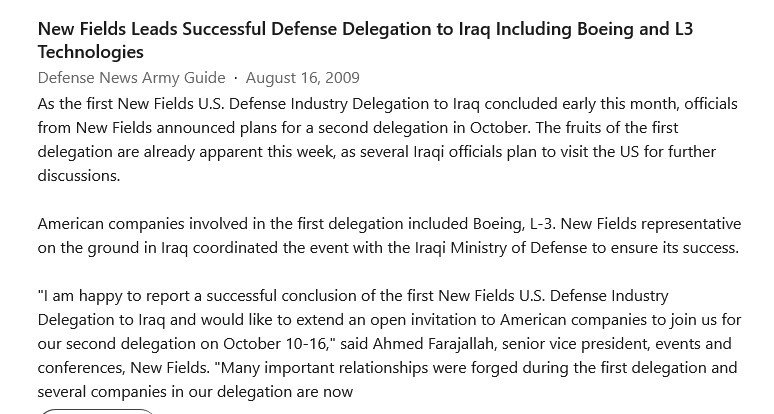Click the "Boeing, L-3." company mention
774x414 pixels.
[514, 224]
